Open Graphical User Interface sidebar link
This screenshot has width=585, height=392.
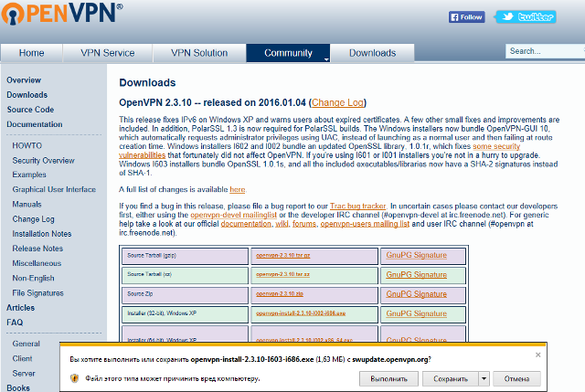[x=54, y=189]
